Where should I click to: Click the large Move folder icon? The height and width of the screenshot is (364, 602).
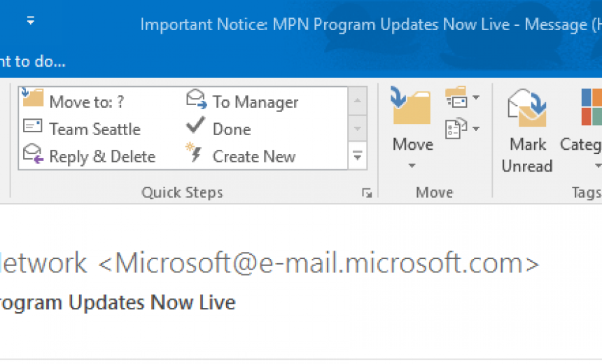click(x=411, y=106)
